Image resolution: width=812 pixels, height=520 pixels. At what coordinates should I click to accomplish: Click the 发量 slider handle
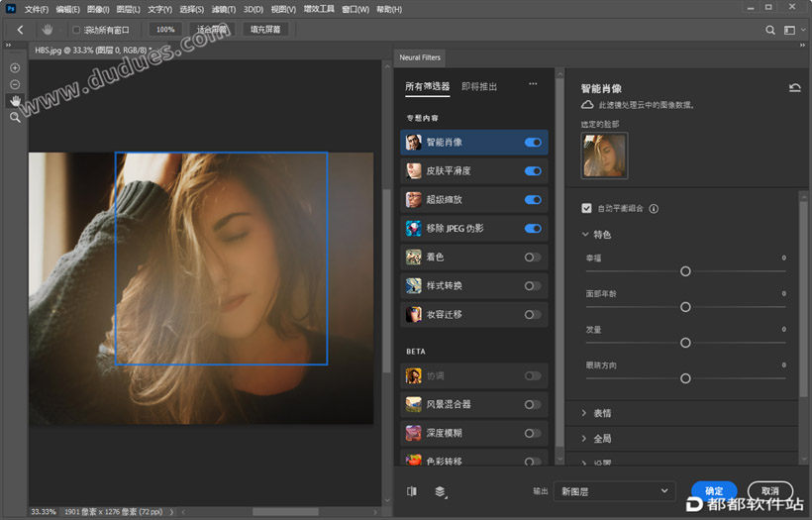coord(685,343)
